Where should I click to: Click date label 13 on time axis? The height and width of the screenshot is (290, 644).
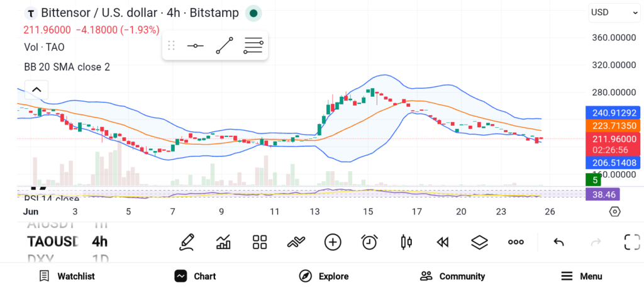(315, 211)
